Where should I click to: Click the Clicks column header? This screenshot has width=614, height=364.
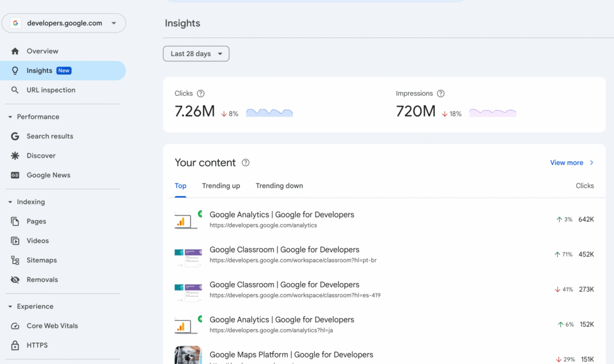tap(585, 186)
